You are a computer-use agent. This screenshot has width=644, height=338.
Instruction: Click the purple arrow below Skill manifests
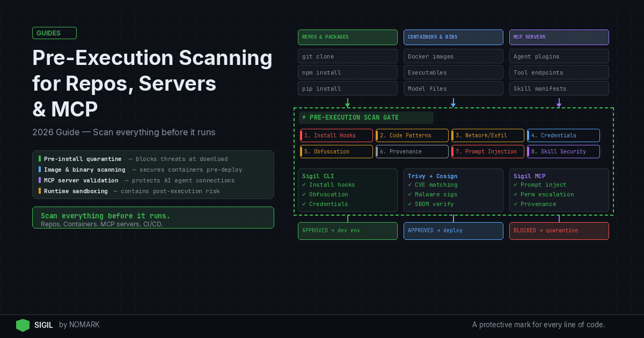coord(559,102)
